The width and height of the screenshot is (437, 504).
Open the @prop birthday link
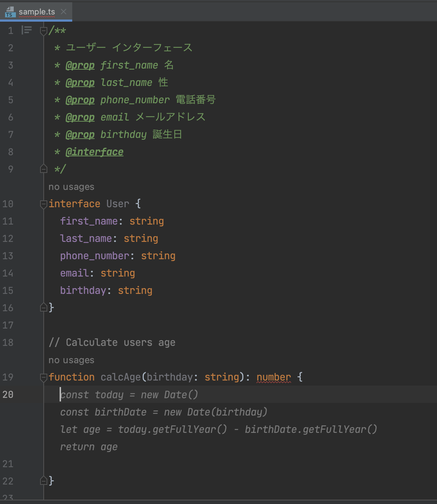[80, 134]
